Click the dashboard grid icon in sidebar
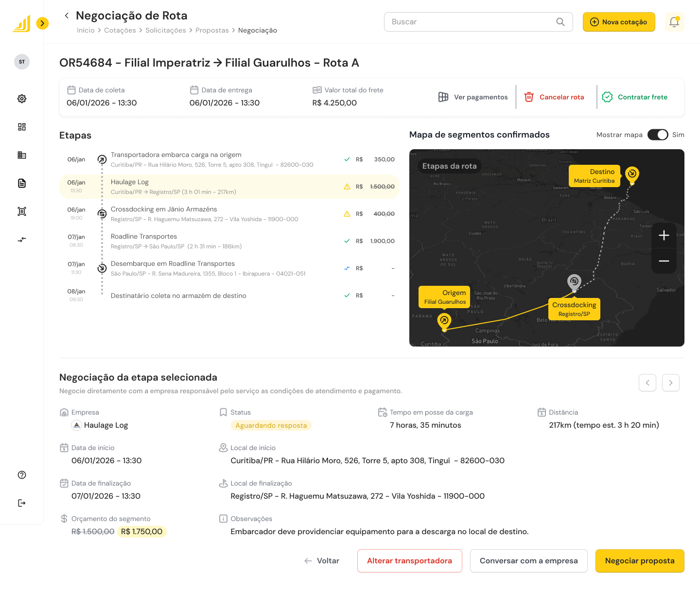The height and width of the screenshot is (592, 700). click(x=22, y=127)
